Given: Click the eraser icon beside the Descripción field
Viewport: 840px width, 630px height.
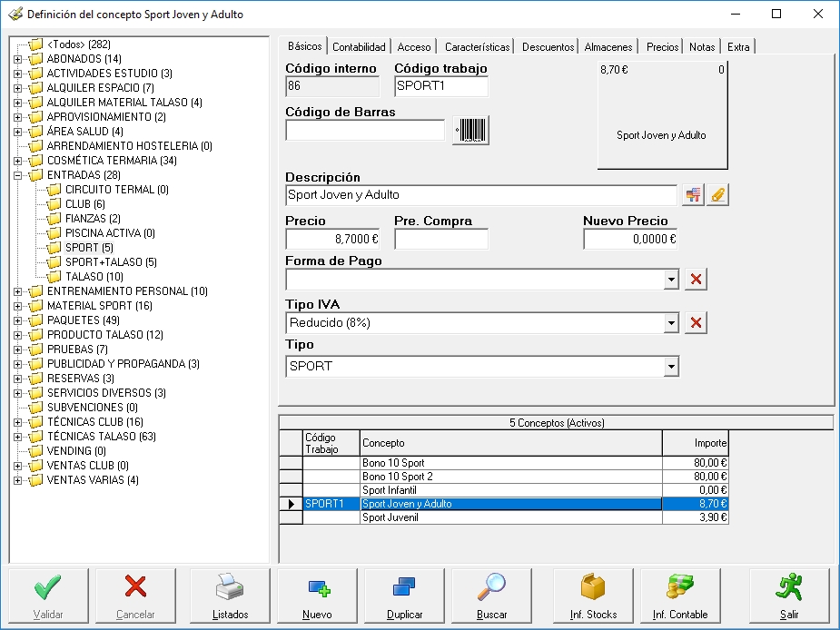Looking at the screenshot, I should point(717,195).
